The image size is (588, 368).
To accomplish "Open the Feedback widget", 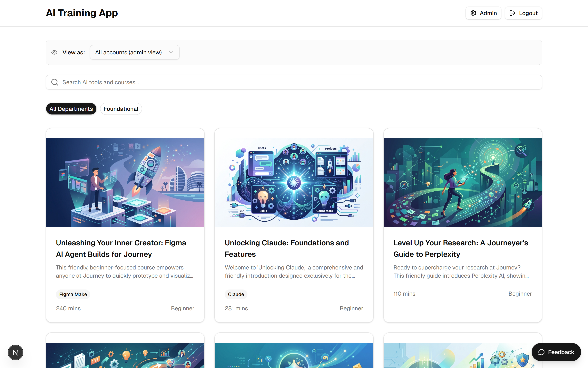I will point(556,352).
